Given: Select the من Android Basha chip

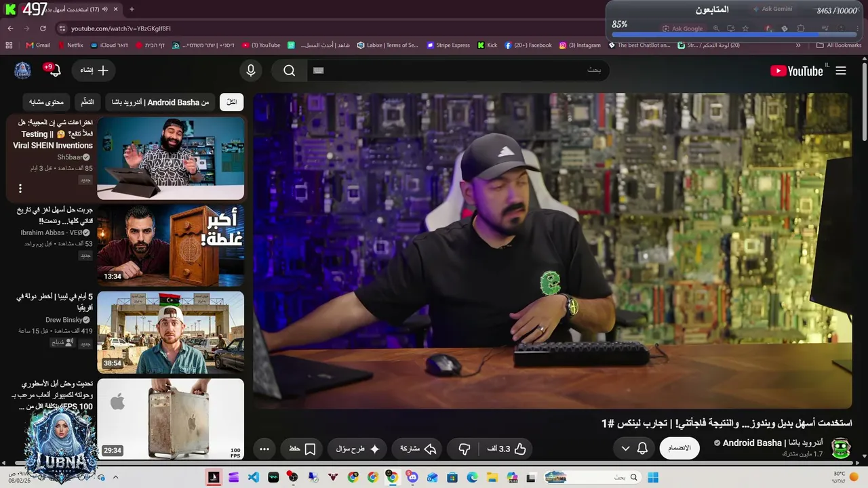Looking at the screenshot, I should click(161, 102).
